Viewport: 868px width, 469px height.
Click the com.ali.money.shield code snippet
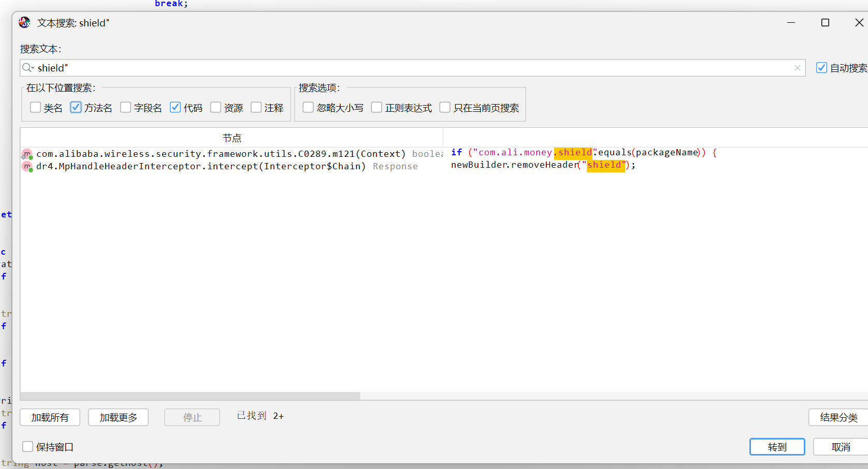coord(584,153)
